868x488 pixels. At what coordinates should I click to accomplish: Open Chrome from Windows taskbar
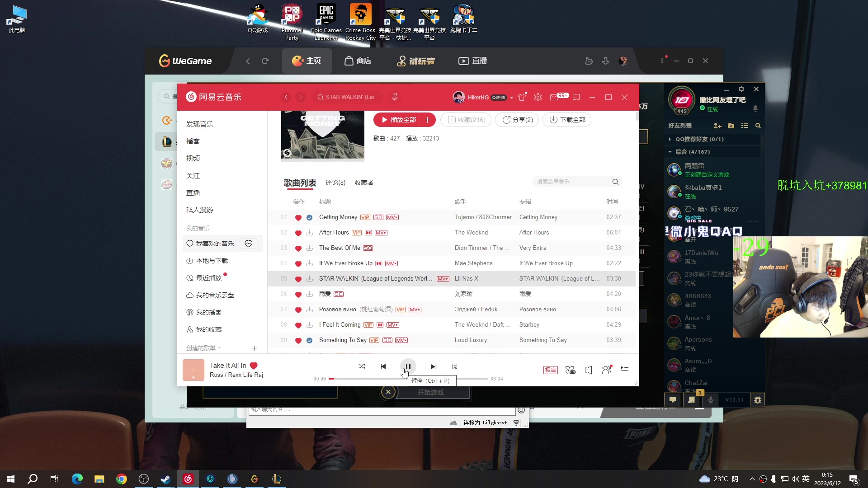click(x=122, y=479)
